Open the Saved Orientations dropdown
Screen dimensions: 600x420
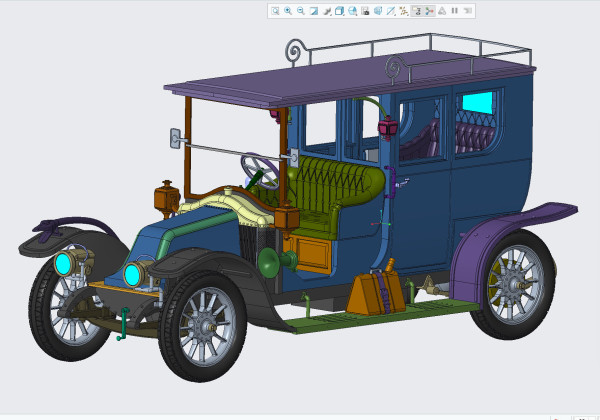tap(352, 11)
